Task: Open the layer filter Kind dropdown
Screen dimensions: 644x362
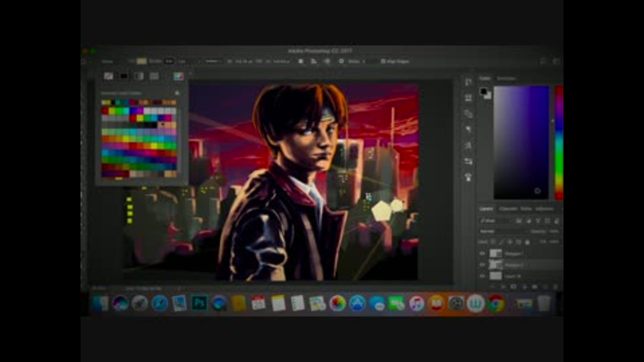Action: pos(495,221)
